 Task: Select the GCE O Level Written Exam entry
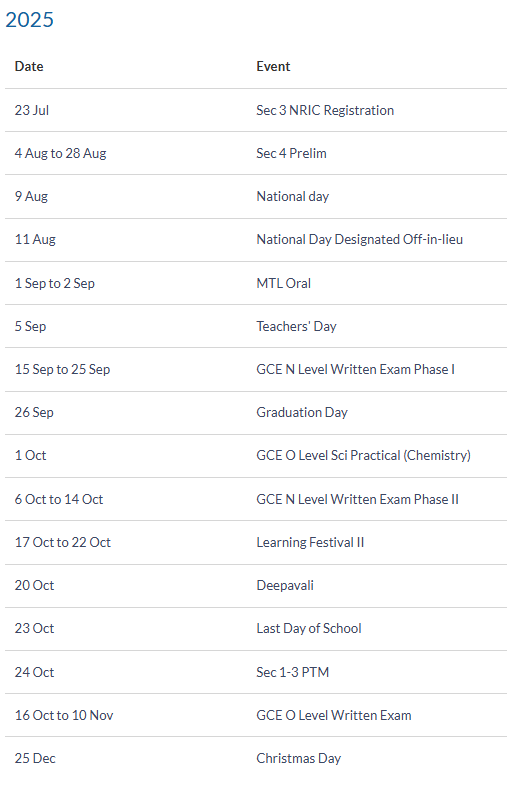[x=334, y=715]
